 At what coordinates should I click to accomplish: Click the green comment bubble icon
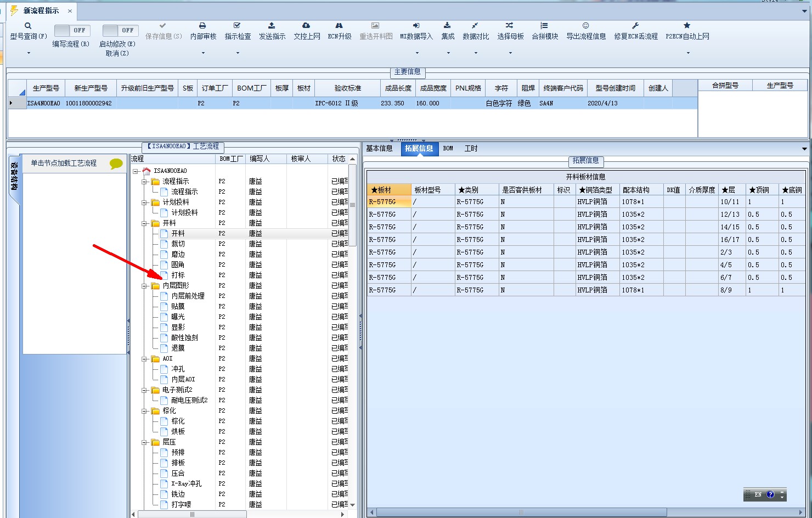coord(116,164)
